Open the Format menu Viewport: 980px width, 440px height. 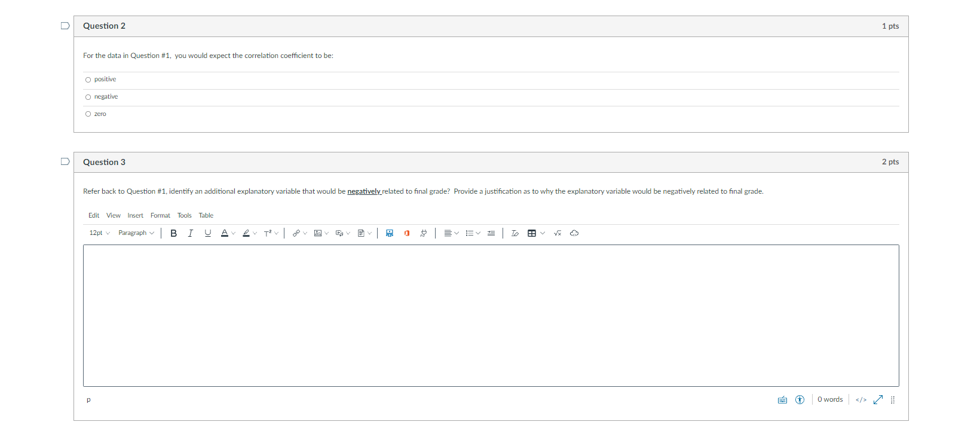[160, 215]
